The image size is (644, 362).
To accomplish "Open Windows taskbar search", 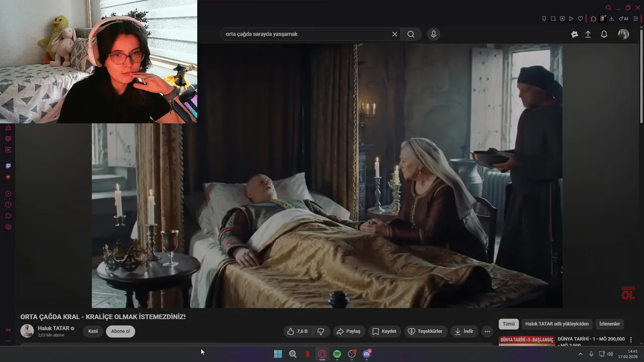I will coord(293,354).
